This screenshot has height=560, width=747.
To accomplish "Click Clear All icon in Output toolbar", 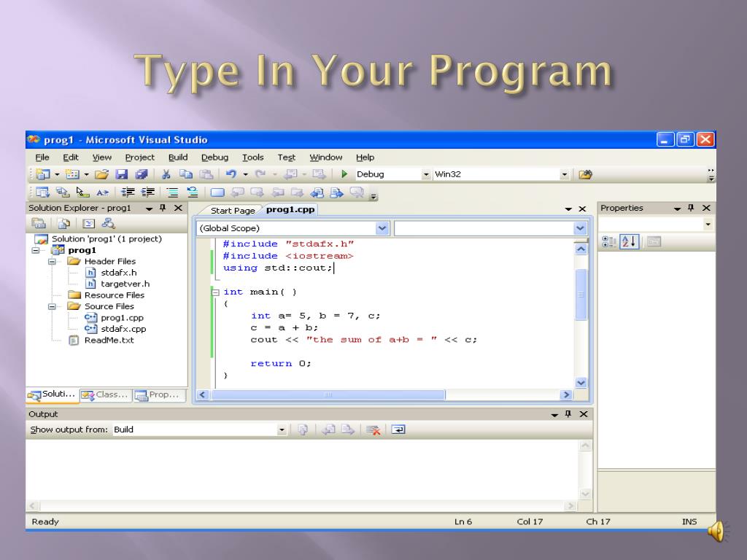I will 373,429.
